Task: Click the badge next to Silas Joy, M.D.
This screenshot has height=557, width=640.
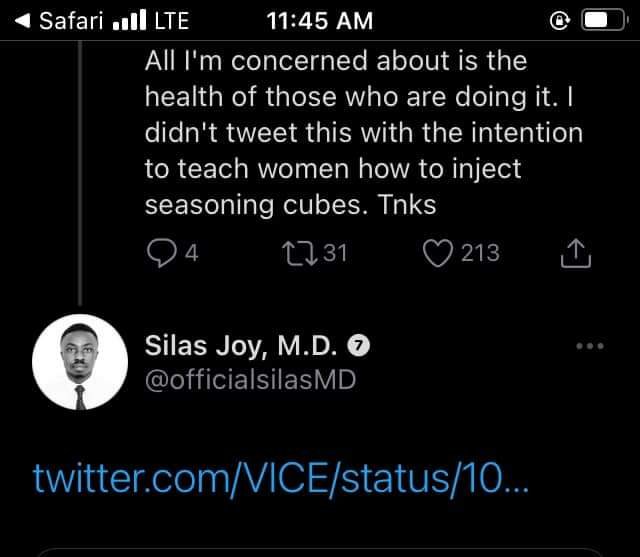Action: point(357,346)
